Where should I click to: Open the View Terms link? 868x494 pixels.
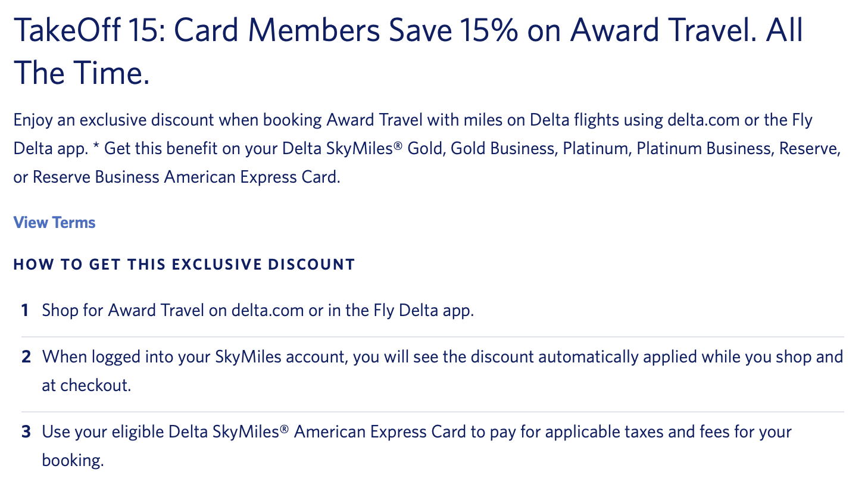click(54, 223)
